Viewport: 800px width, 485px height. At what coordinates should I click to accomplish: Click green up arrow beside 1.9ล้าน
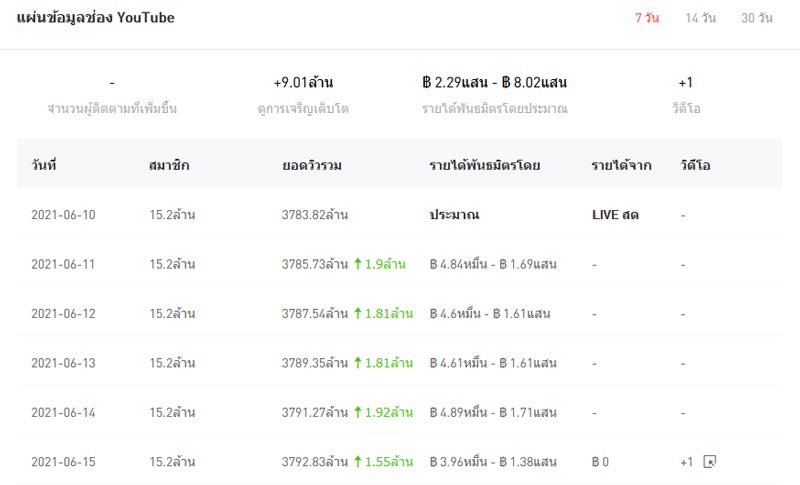[x=358, y=264]
